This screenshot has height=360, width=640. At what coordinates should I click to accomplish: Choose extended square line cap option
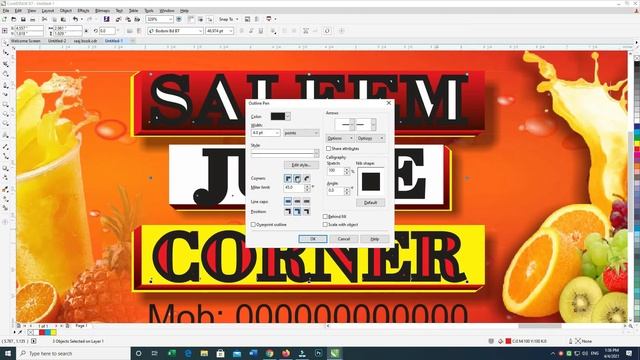[306, 201]
